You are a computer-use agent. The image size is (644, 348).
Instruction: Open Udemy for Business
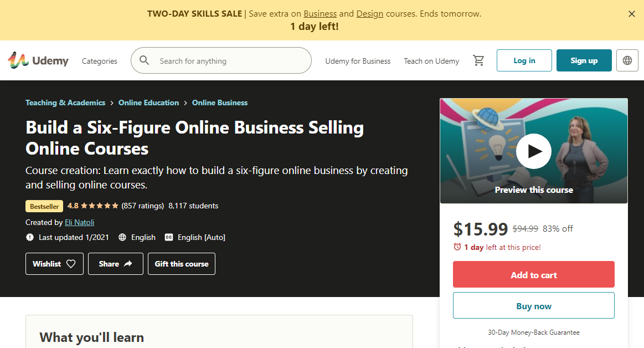358,61
